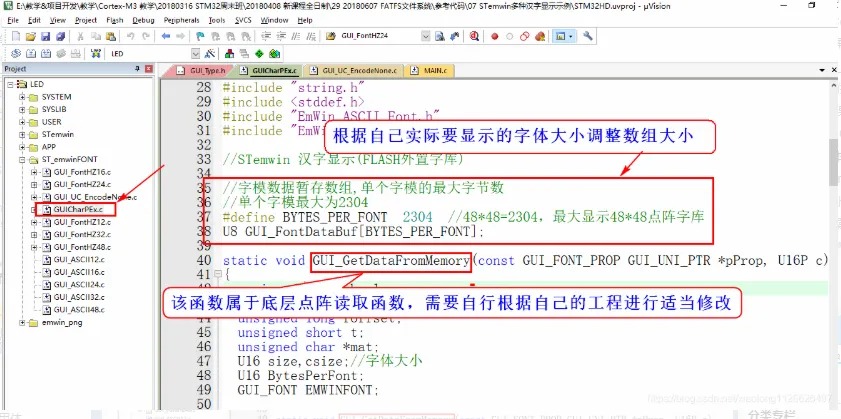
Task: Open the Pack Installer icon
Action: click(x=275, y=54)
